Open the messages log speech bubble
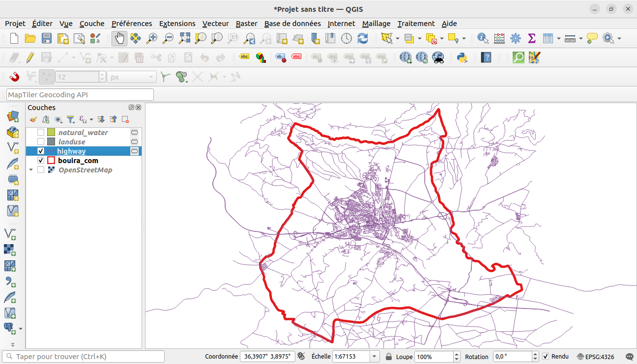The image size is (637, 364). tap(630, 357)
